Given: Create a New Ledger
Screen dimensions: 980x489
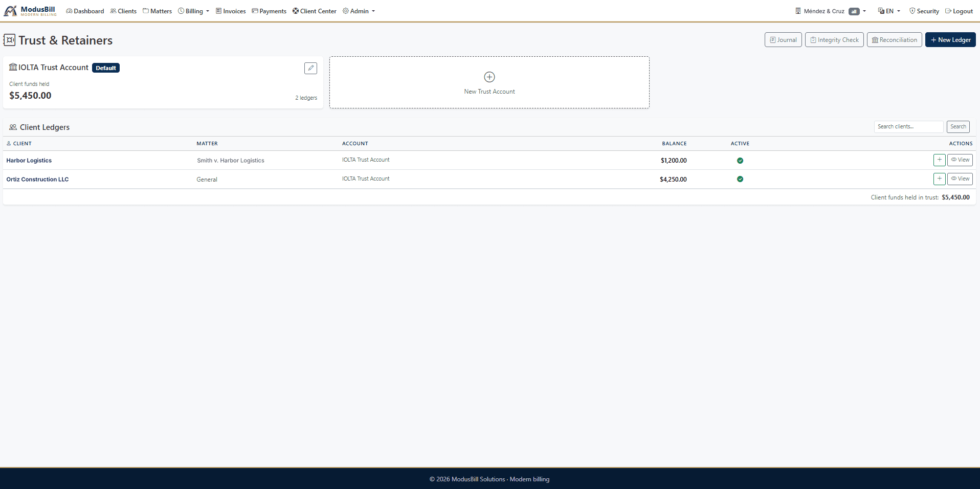Looking at the screenshot, I should click(x=950, y=40).
